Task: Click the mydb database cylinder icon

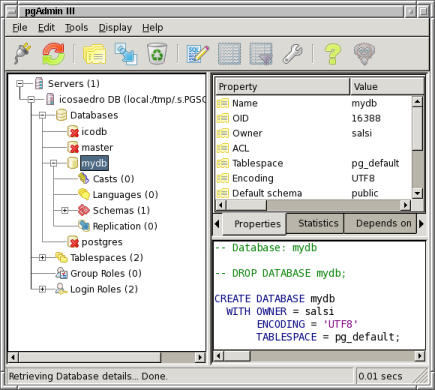Action: click(72, 163)
